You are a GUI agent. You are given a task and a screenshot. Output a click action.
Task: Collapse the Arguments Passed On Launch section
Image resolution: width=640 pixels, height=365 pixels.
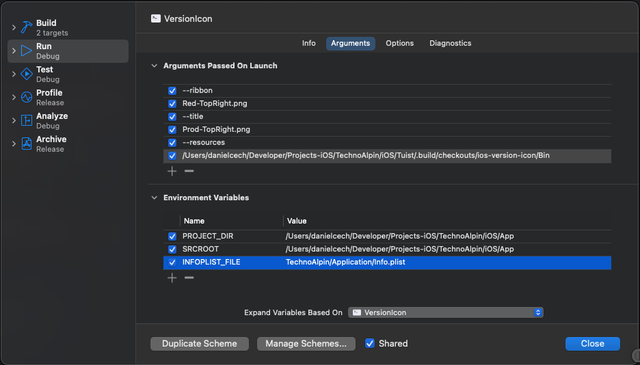click(154, 66)
